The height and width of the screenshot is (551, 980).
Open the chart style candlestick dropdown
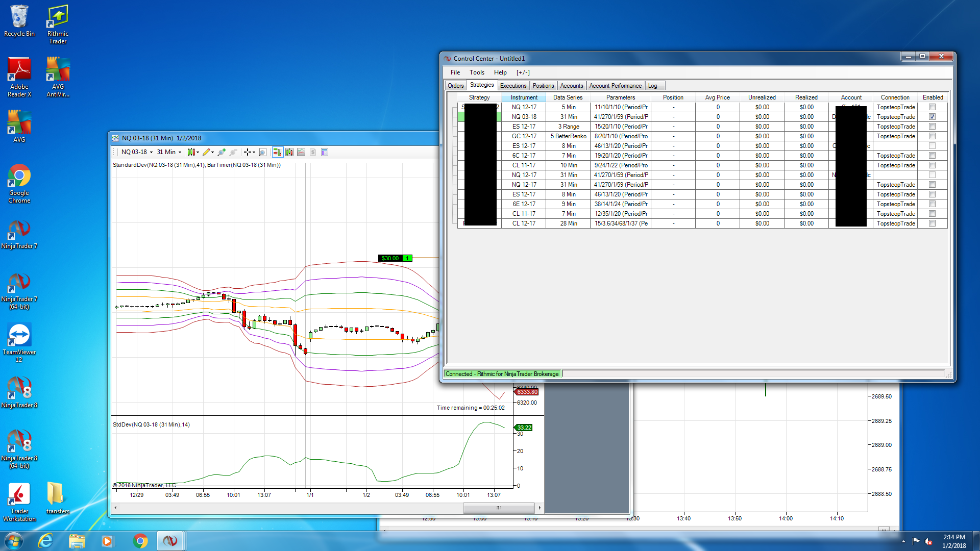(193, 152)
